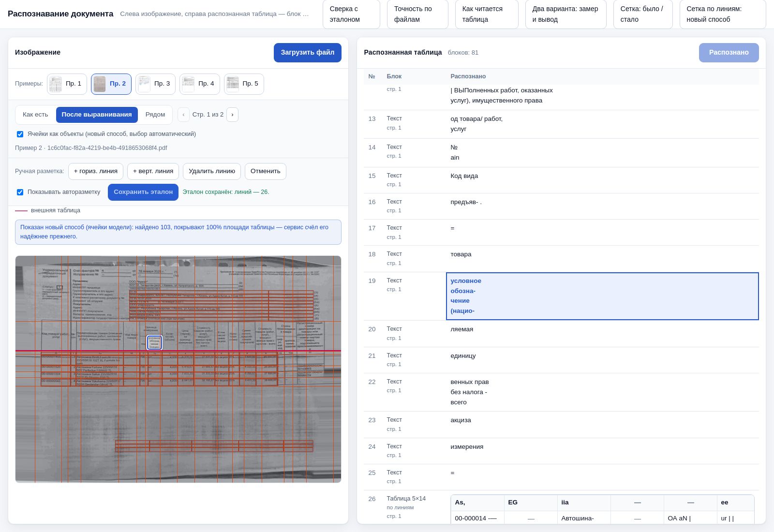
Task: Open 'Как читается таблица' page
Action: (x=487, y=14)
